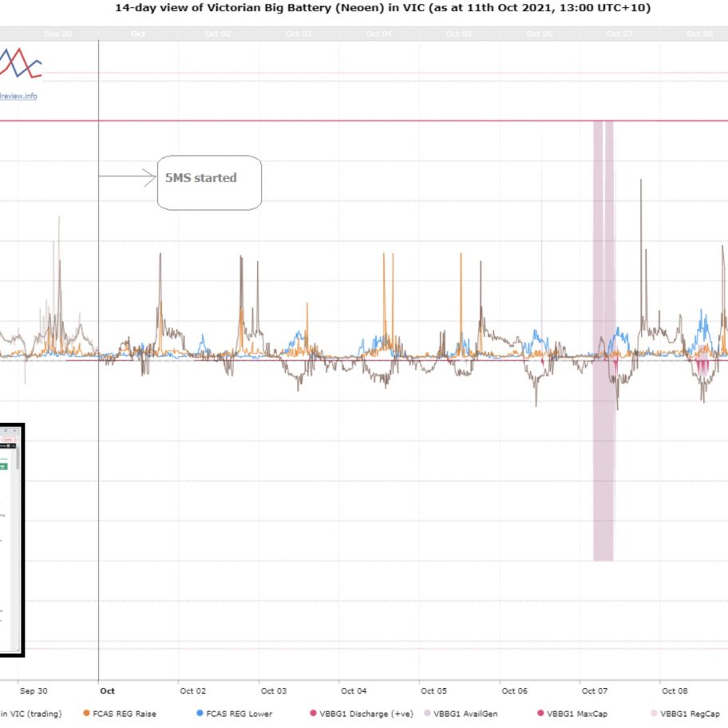Viewport: 728px width, 728px height.
Task: Click the 'Oct 07' bottom axis label
Action: click(x=594, y=690)
